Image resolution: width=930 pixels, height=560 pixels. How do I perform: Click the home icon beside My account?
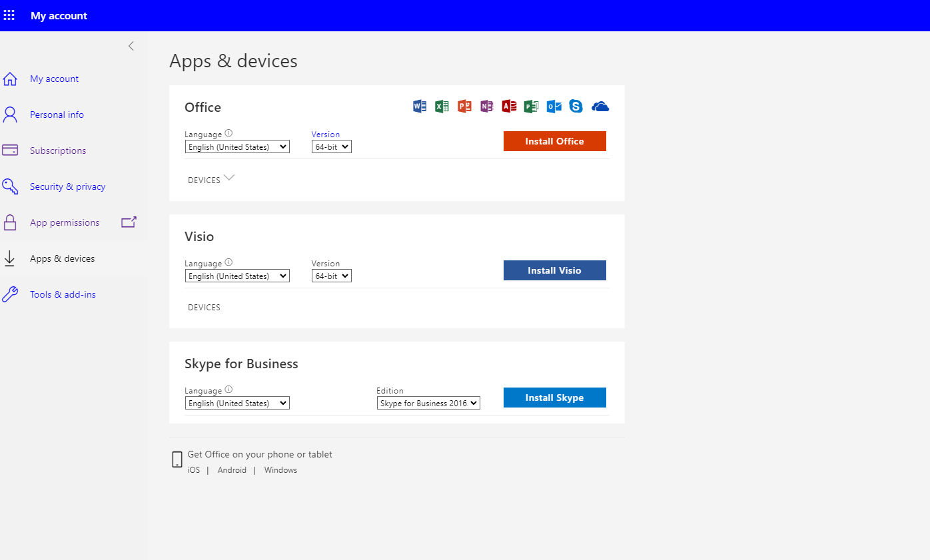[x=10, y=79]
